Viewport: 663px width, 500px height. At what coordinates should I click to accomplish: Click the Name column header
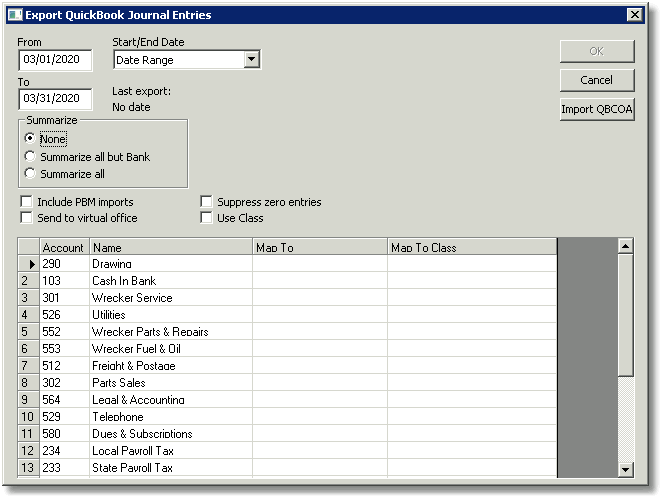171,247
